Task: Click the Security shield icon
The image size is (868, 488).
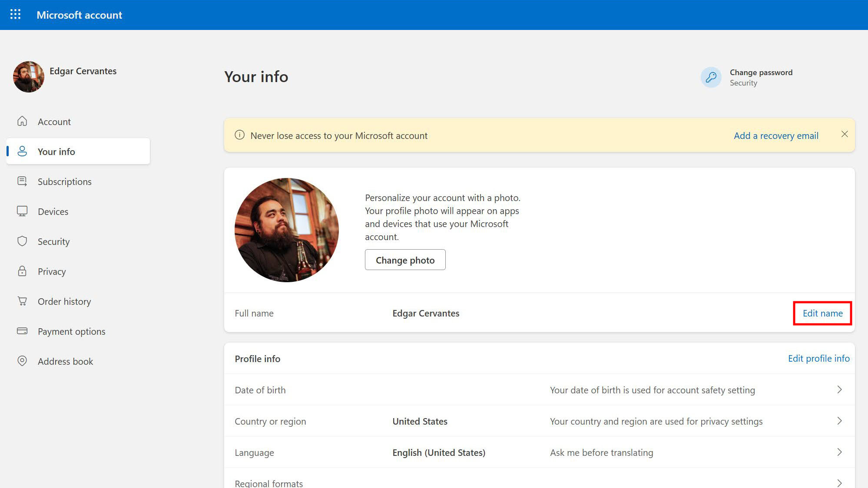Action: click(22, 241)
